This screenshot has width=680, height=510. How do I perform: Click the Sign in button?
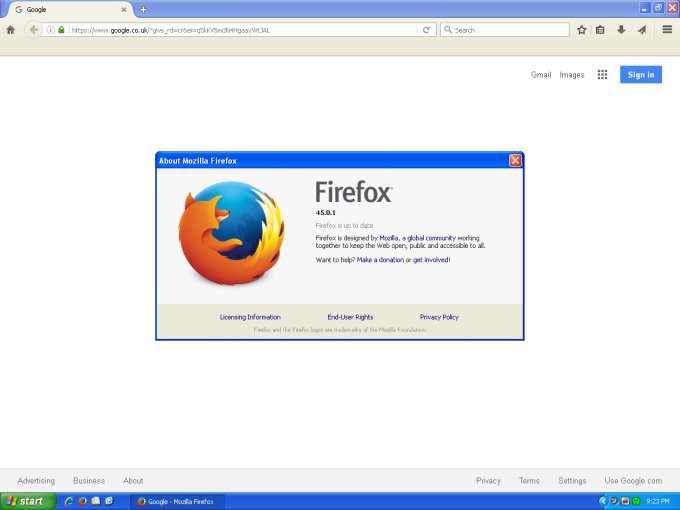coord(641,75)
